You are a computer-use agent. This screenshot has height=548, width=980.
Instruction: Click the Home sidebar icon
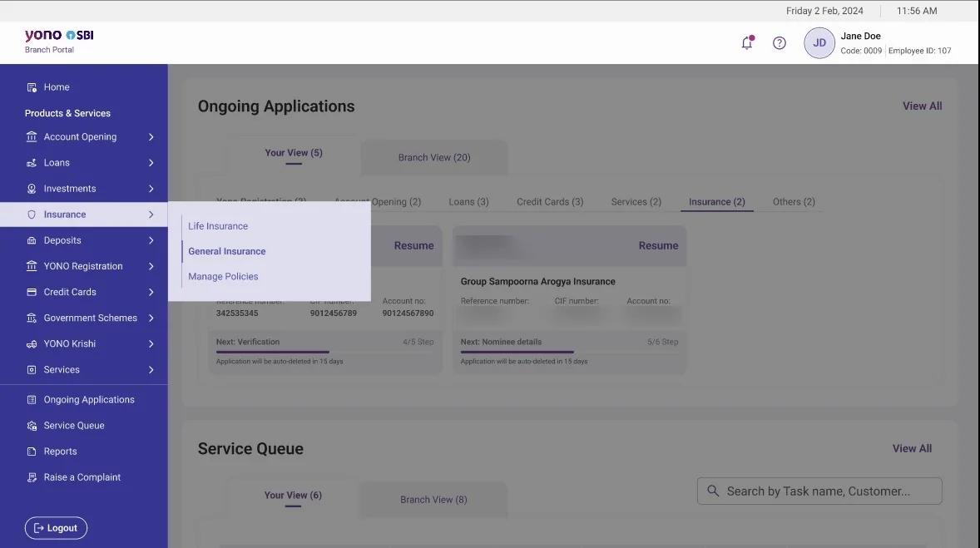32,87
